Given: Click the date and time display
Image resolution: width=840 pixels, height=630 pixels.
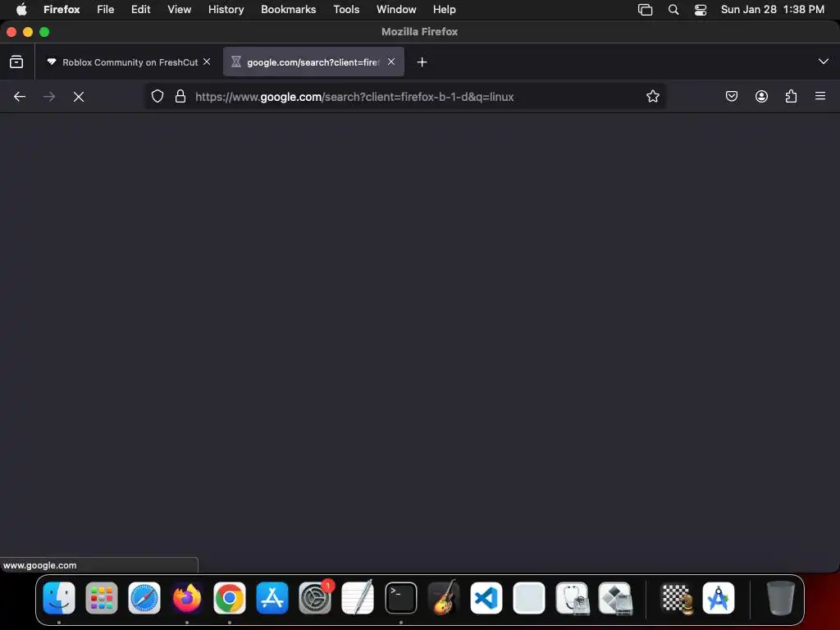Looking at the screenshot, I should [773, 10].
